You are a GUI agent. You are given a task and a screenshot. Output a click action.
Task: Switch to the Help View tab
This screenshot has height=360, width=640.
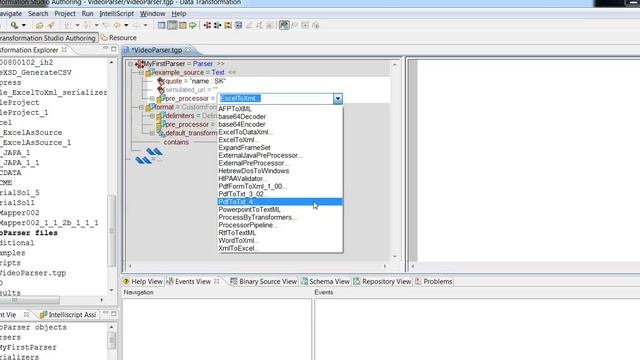(143, 282)
